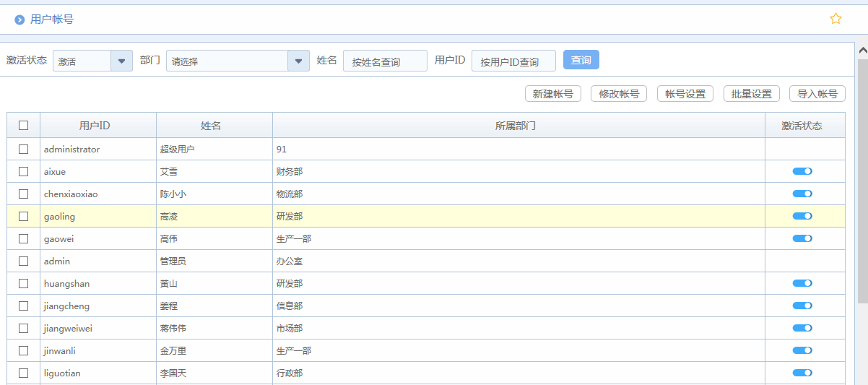Click the 查询 search button

581,60
